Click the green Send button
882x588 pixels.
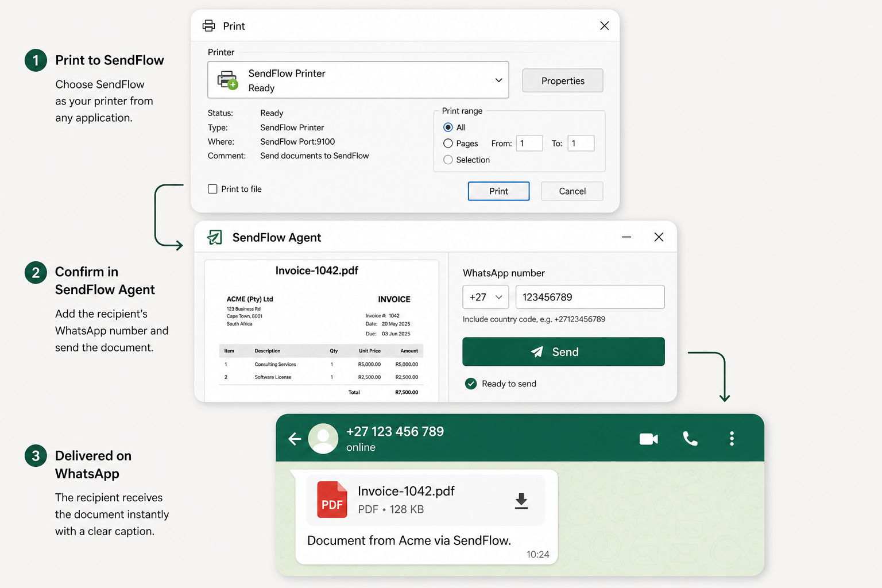pyautogui.click(x=563, y=351)
